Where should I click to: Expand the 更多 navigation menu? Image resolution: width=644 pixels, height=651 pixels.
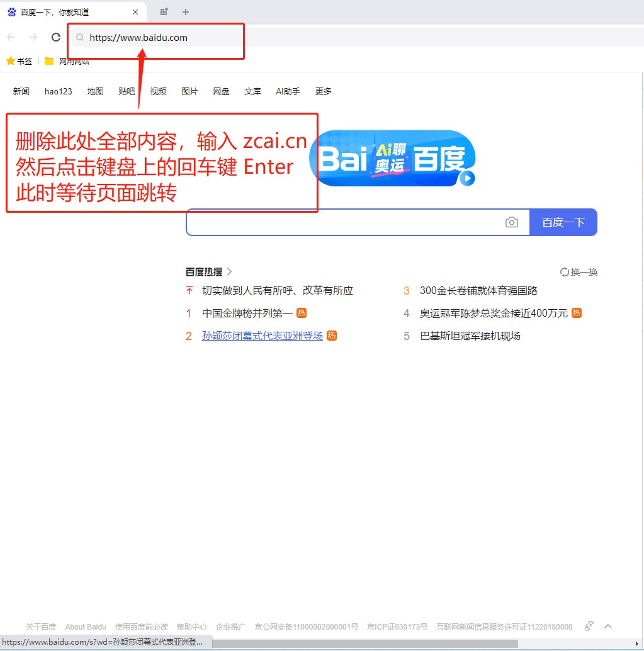coord(323,91)
